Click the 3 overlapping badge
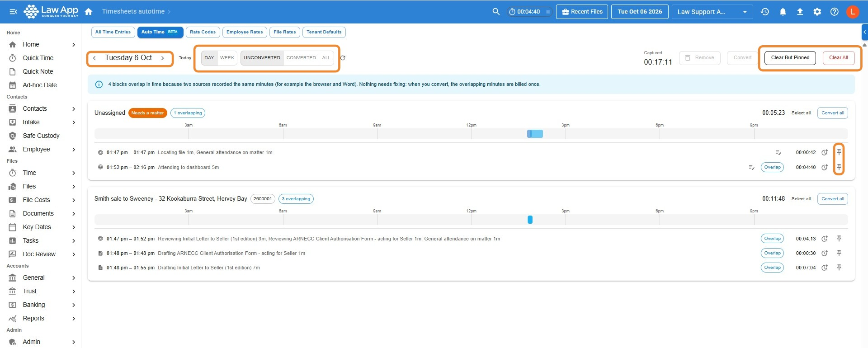868x348 pixels. (296, 199)
